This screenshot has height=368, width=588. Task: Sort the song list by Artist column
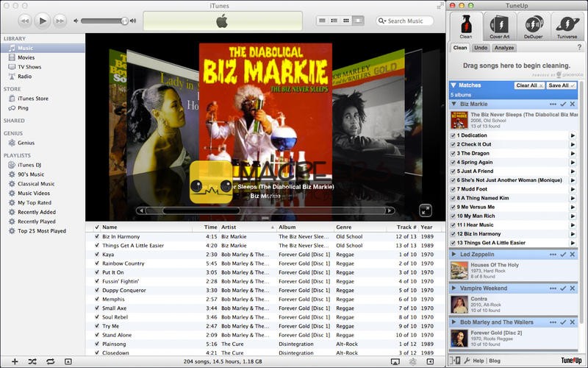click(x=248, y=227)
